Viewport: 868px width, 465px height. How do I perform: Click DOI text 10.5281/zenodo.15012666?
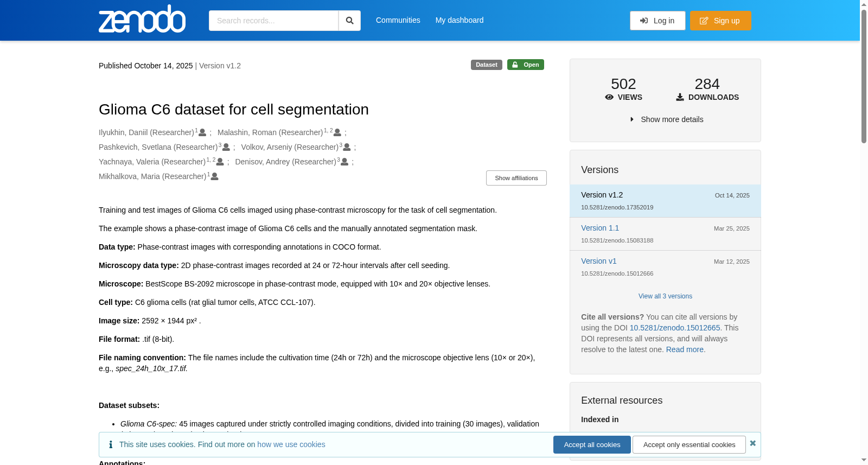click(617, 273)
